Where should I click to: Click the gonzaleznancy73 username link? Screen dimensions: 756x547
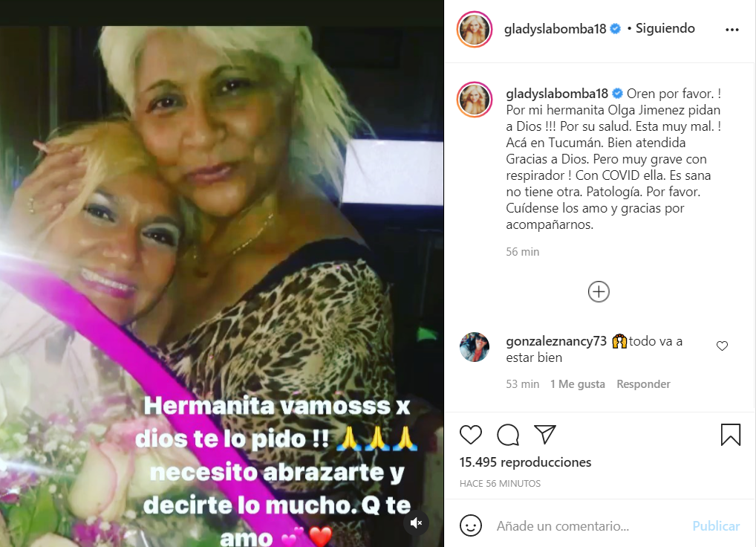(556, 341)
